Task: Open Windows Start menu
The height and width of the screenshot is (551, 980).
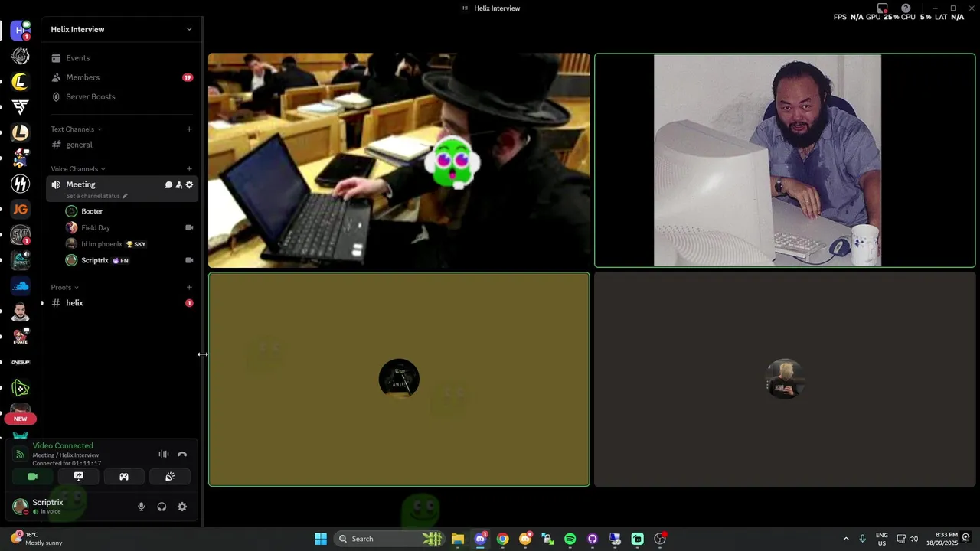Action: (321, 539)
